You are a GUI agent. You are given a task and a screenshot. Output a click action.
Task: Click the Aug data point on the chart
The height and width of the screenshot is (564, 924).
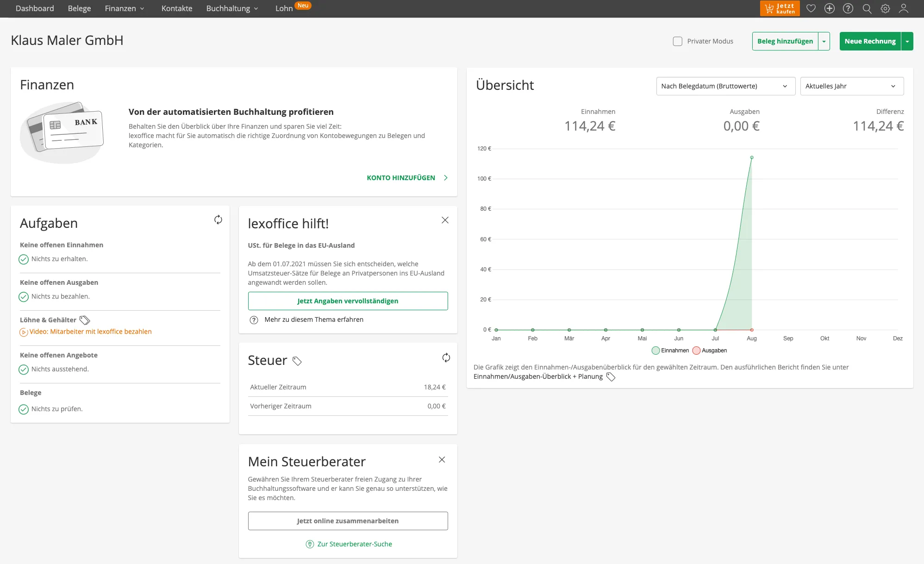pos(752,157)
